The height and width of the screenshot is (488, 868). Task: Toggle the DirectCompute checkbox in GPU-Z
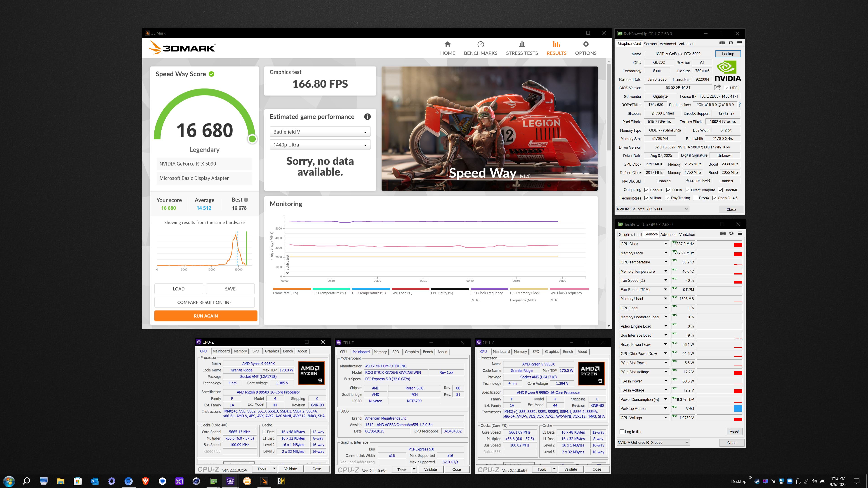click(688, 190)
